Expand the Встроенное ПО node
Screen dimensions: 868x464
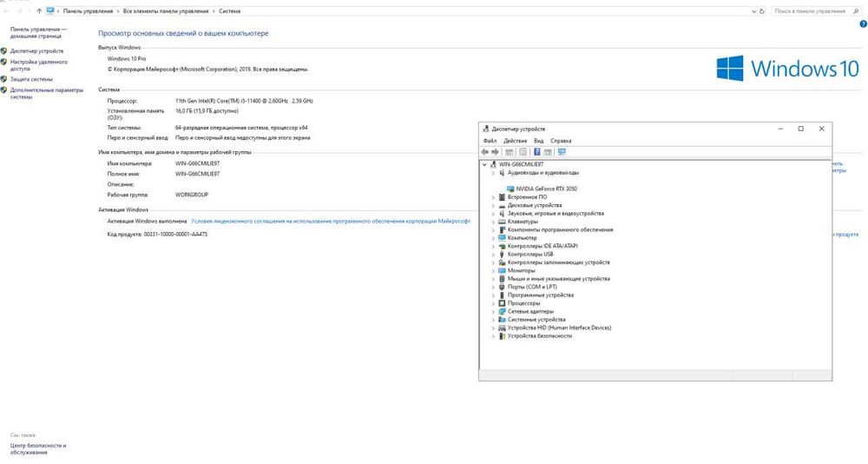pos(493,197)
